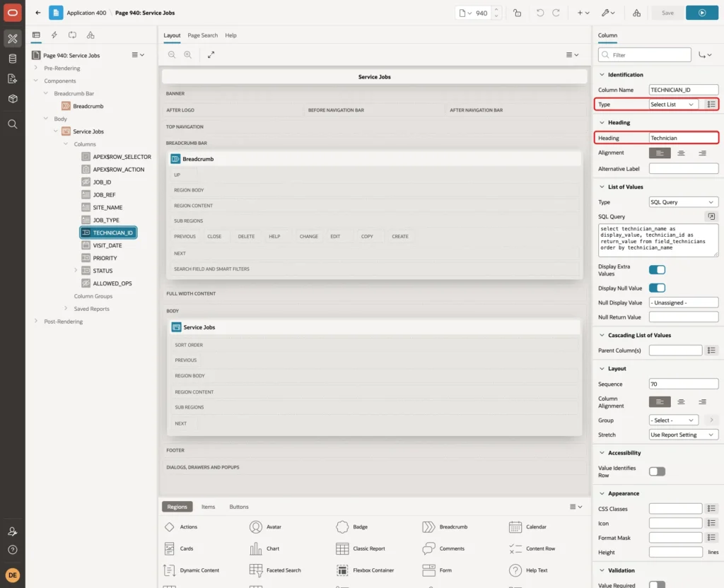Select the VISIT_DATE column in tree
The height and width of the screenshot is (588, 724).
point(107,245)
